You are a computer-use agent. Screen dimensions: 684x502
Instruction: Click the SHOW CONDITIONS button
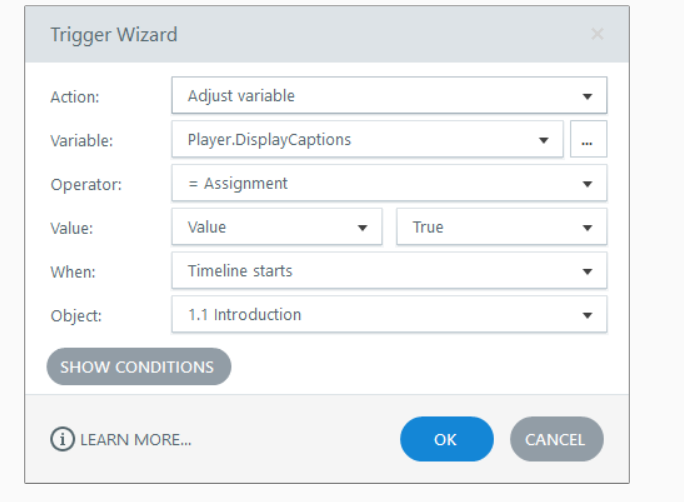coord(138,367)
